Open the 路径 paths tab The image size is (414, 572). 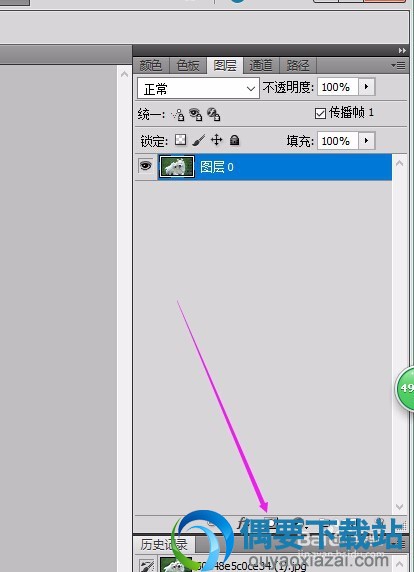[298, 66]
